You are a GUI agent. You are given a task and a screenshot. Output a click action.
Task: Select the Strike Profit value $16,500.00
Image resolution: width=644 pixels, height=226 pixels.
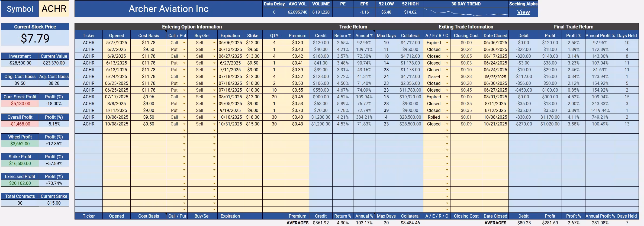click(20, 163)
